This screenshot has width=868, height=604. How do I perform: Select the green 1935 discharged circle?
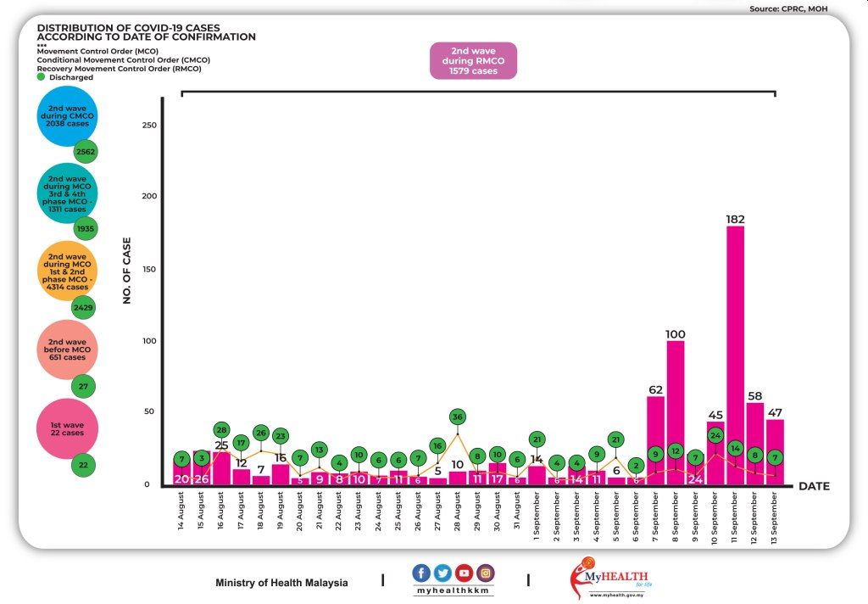tap(86, 229)
